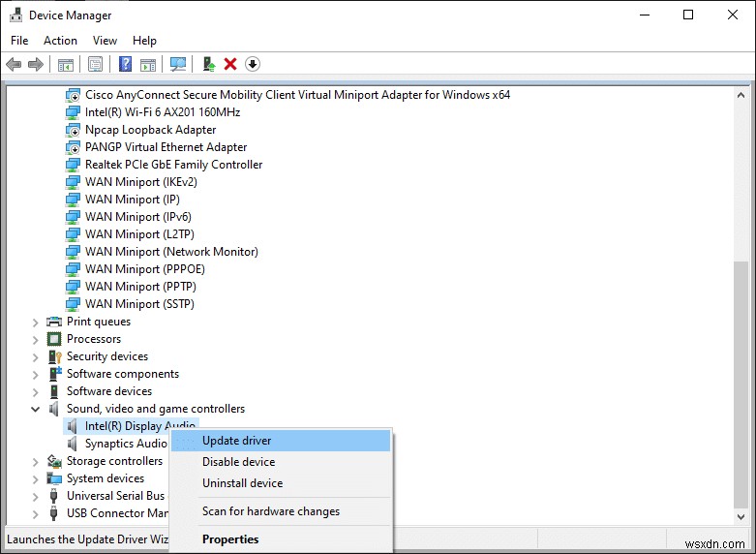The image size is (756, 554).
Task: Click Synaptics Audio speaker icon
Action: pyautogui.click(x=73, y=444)
